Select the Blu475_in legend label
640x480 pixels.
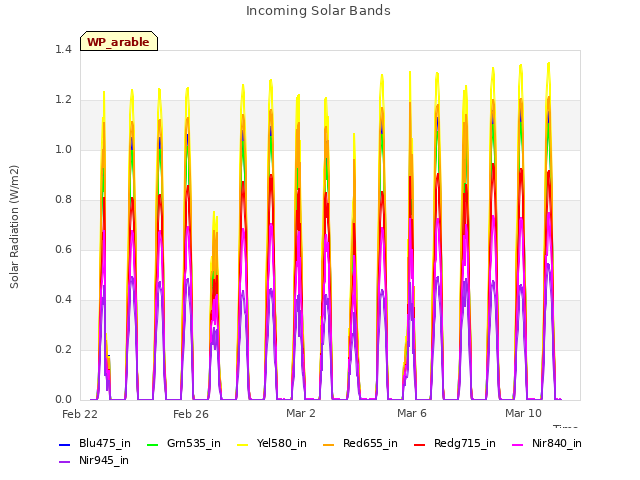[x=105, y=444]
